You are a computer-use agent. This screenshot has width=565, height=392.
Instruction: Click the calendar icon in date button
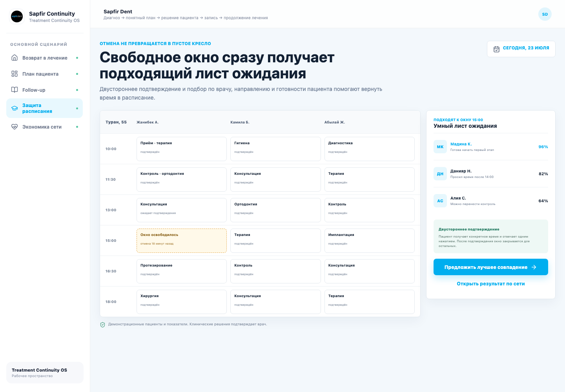[496, 49]
